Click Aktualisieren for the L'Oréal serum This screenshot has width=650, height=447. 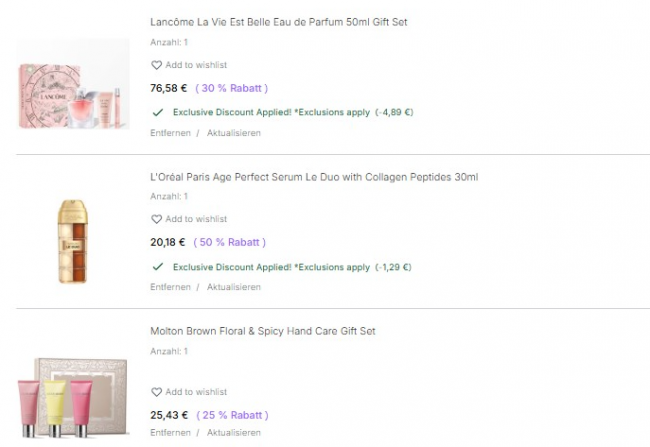233,287
